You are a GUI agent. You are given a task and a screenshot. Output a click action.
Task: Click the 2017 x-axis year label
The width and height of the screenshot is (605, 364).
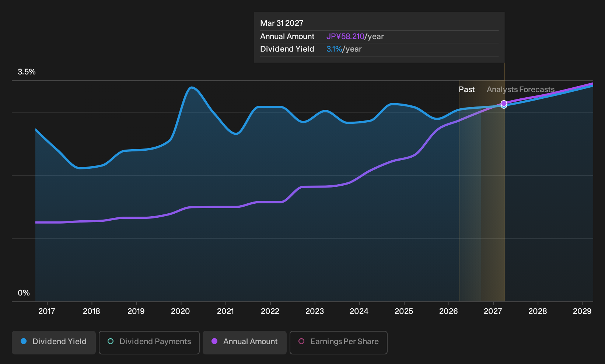[x=47, y=311]
